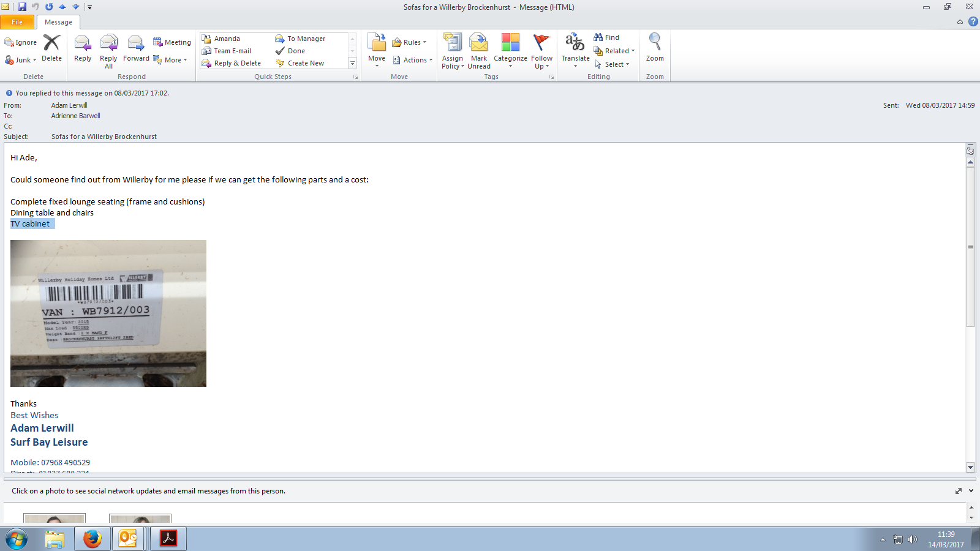Screen dimensions: 980x551
Task: Delete this message with the X icon
Action: click(51, 48)
